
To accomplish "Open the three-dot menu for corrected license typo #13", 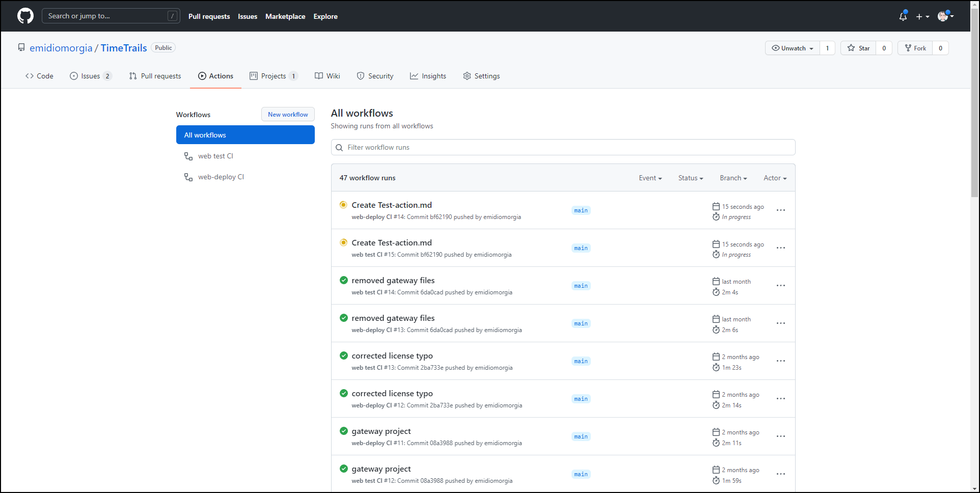I will (780, 361).
